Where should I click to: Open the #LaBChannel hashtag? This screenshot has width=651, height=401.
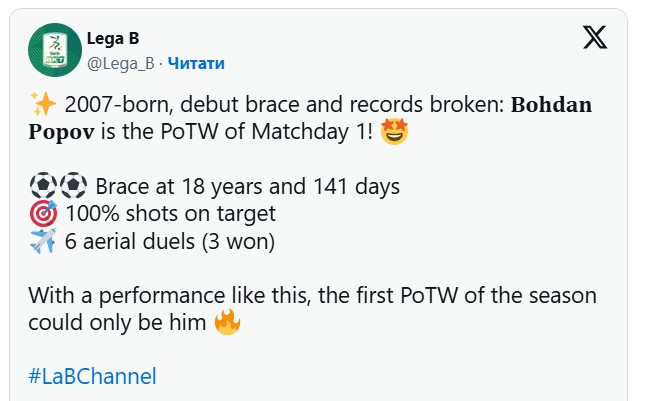point(92,376)
